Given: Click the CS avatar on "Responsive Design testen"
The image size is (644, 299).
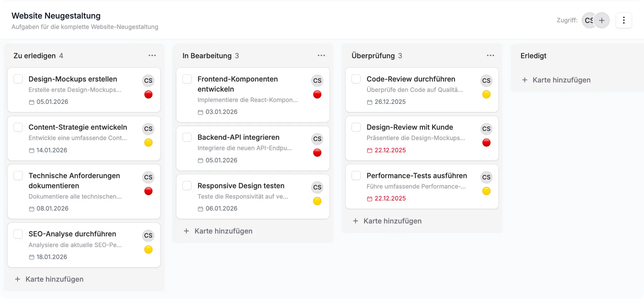Looking at the screenshot, I should [317, 187].
